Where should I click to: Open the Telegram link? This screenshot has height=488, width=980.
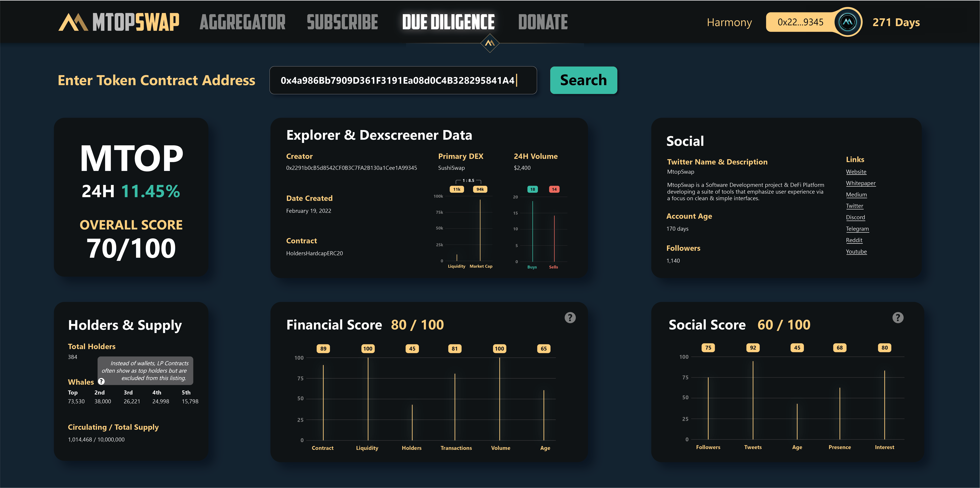pyautogui.click(x=857, y=229)
